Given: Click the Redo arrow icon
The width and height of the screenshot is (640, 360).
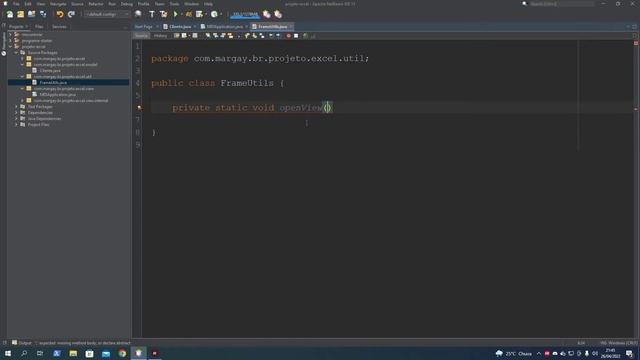Looking at the screenshot, I should pos(71,14).
